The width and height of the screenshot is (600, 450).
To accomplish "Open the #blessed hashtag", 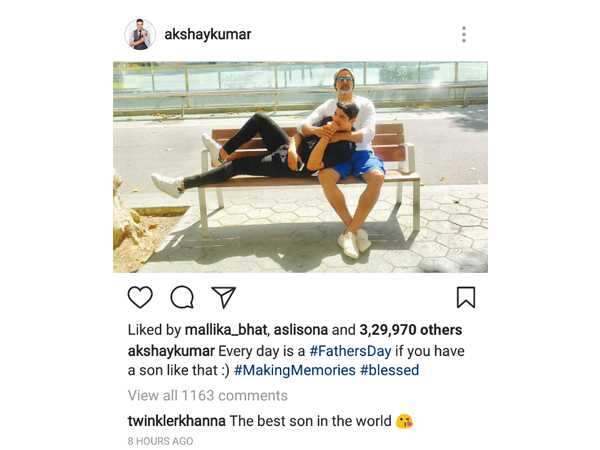I will point(390,370).
